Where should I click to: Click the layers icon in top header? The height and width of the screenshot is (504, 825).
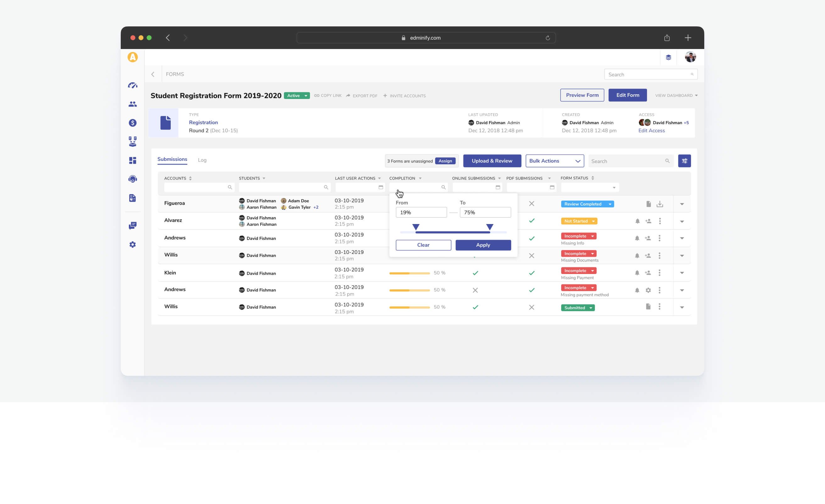tap(668, 57)
